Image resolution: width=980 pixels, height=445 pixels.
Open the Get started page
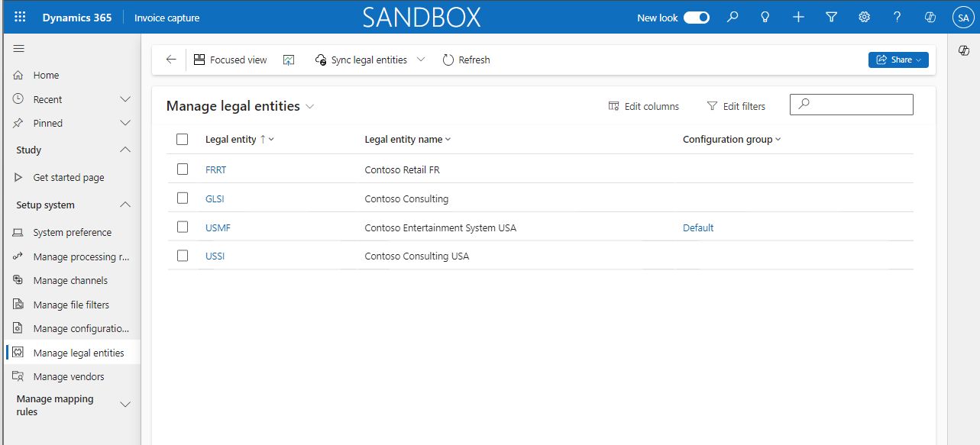68,176
